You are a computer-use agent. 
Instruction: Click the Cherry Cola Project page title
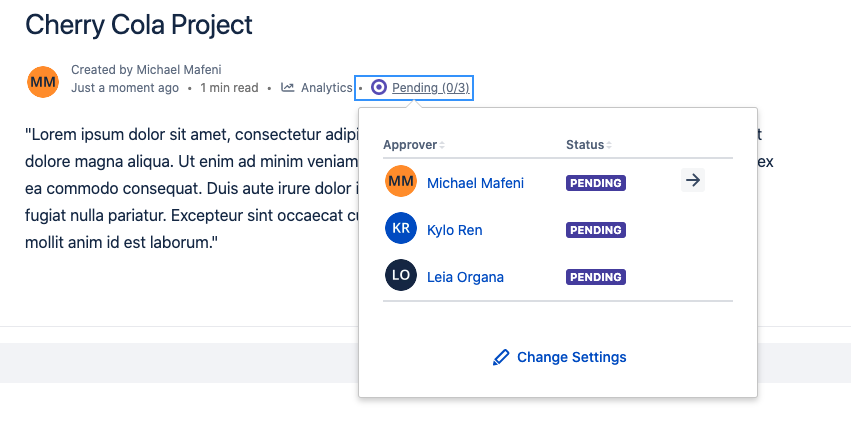click(139, 25)
